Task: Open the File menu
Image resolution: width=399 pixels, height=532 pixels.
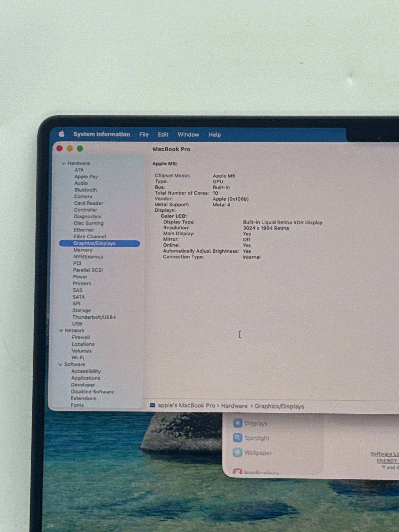Action: point(144,134)
